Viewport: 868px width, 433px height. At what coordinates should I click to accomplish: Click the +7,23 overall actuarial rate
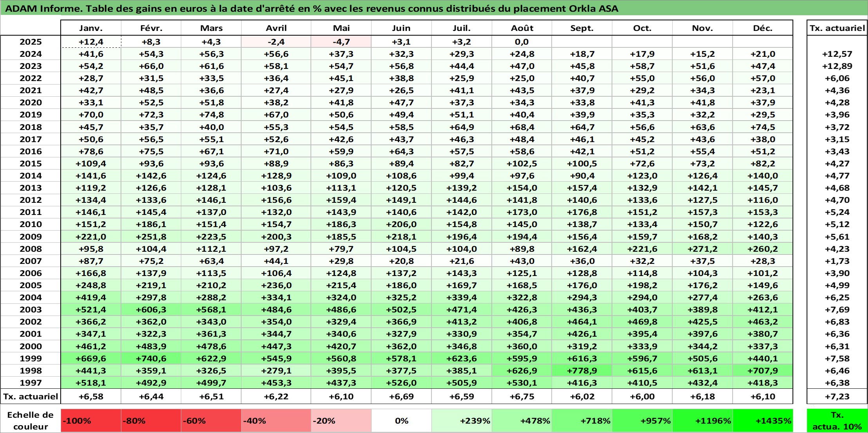[837, 397]
